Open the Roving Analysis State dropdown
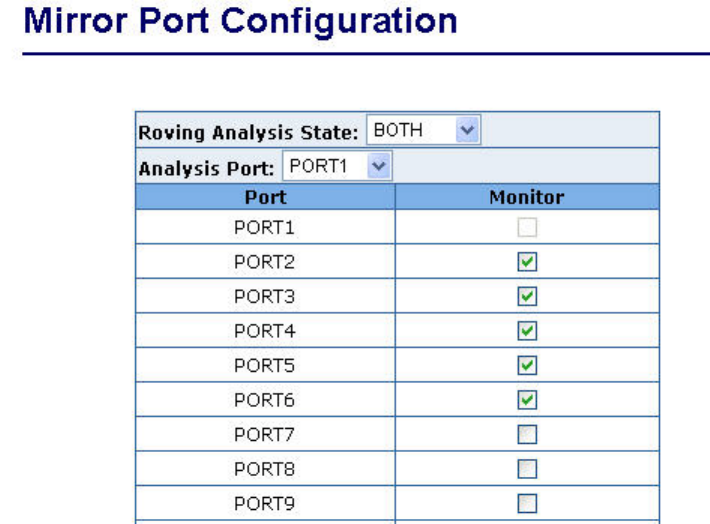The width and height of the screenshot is (710, 524). tap(424, 130)
